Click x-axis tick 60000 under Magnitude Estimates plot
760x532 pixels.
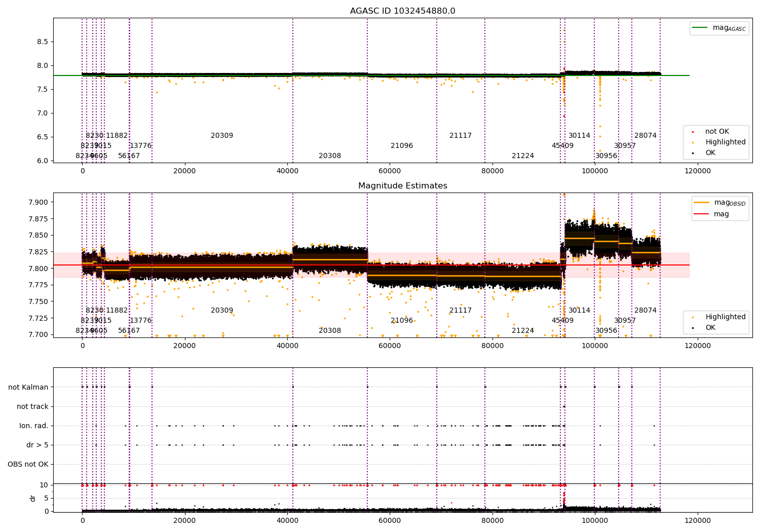(x=390, y=346)
